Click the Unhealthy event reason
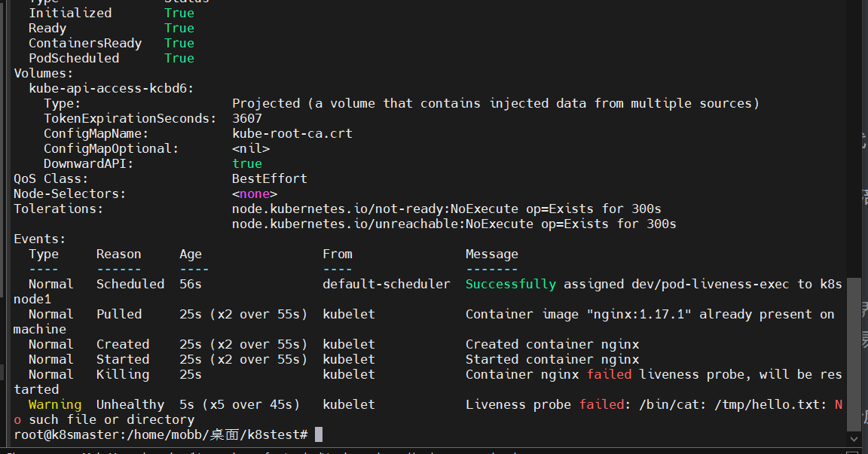868x454 pixels. point(130,404)
